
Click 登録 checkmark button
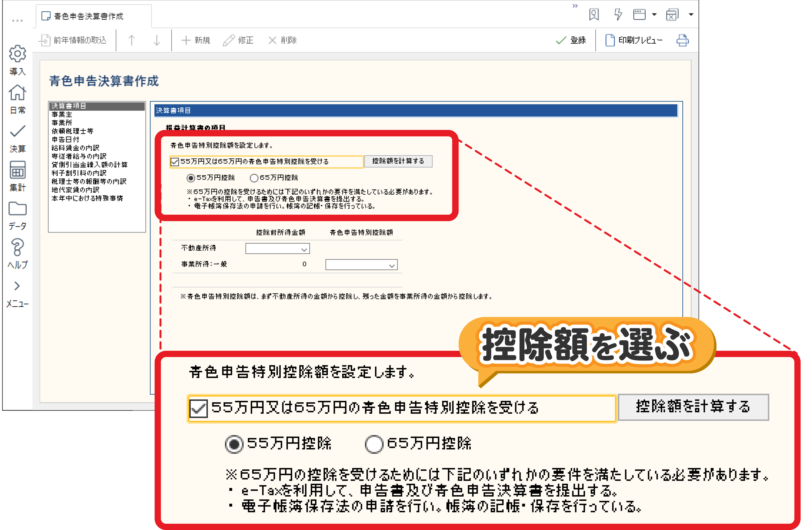pos(571,40)
